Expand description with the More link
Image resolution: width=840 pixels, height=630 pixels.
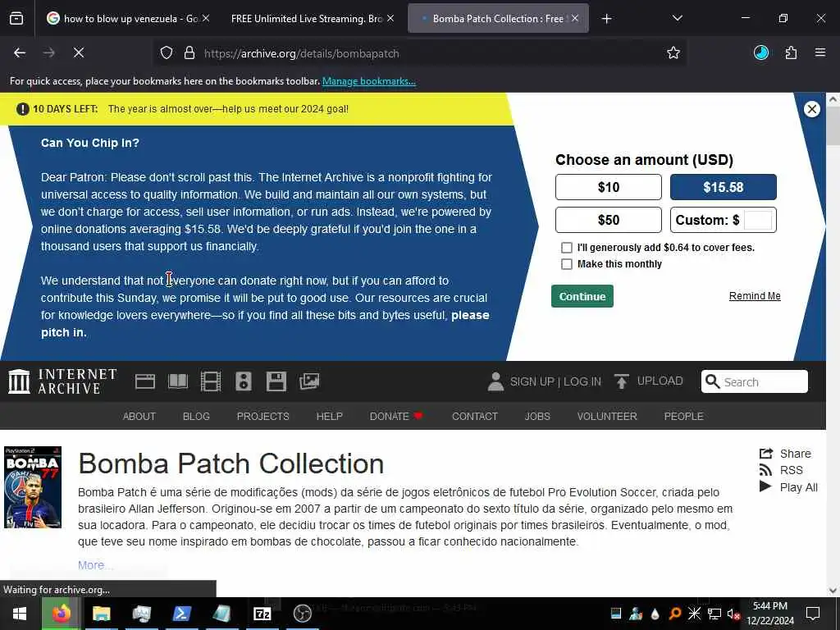click(x=94, y=565)
